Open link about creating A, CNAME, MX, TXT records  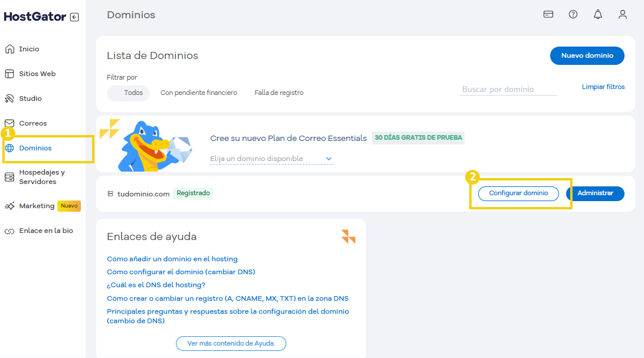point(227,298)
